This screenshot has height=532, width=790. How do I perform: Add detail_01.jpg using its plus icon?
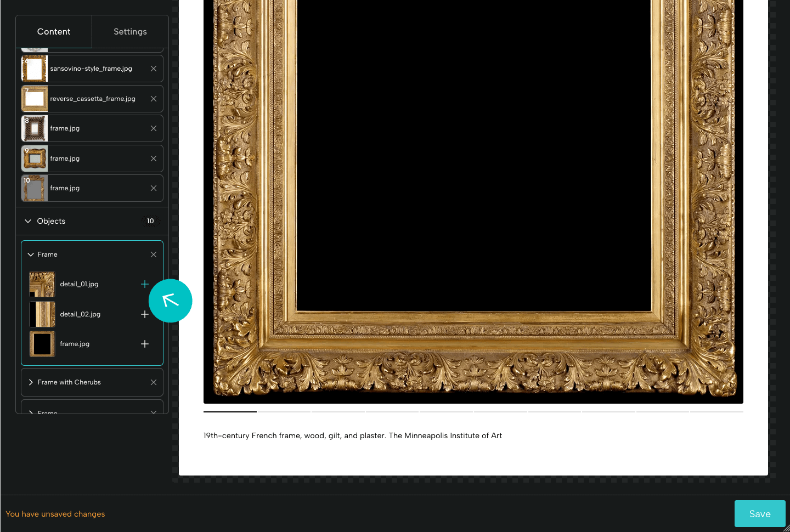pyautogui.click(x=145, y=284)
